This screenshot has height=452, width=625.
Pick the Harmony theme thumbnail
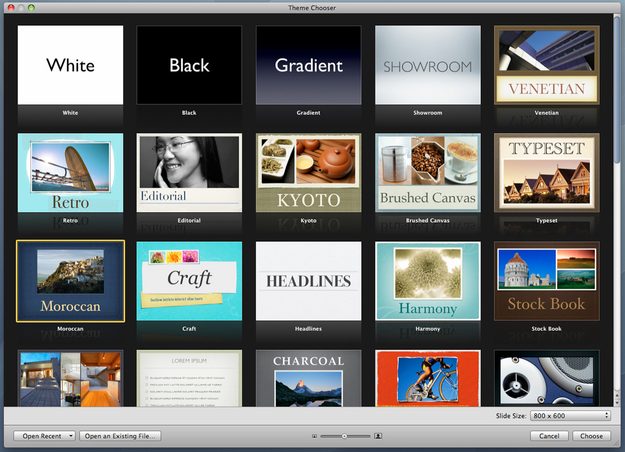click(x=428, y=281)
